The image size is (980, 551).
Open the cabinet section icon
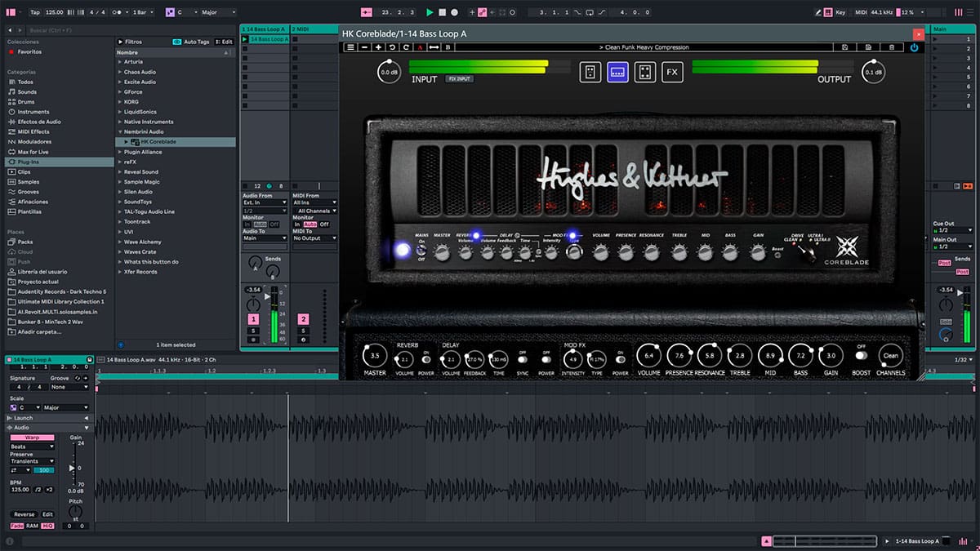645,72
